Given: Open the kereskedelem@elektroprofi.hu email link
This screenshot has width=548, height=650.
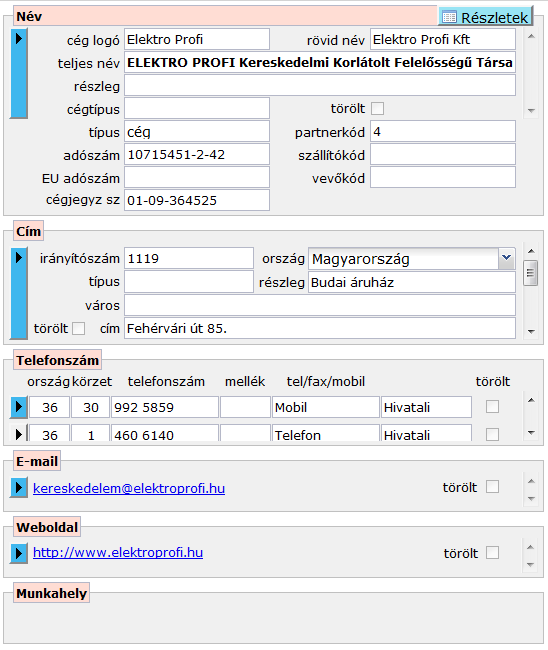Looking at the screenshot, I should (129, 488).
